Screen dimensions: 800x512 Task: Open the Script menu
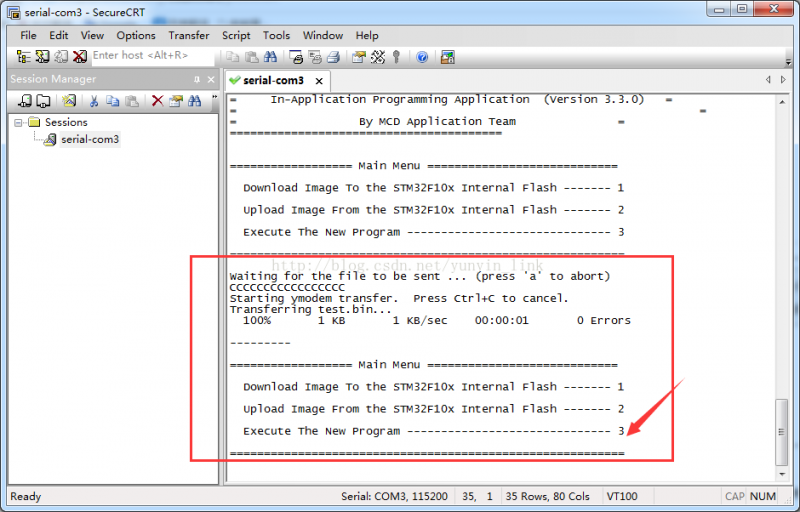click(236, 35)
